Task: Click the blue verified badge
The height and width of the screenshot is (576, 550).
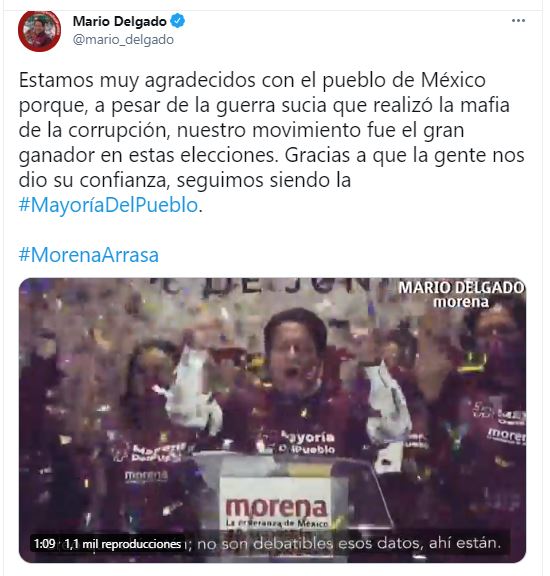Action: (178, 21)
